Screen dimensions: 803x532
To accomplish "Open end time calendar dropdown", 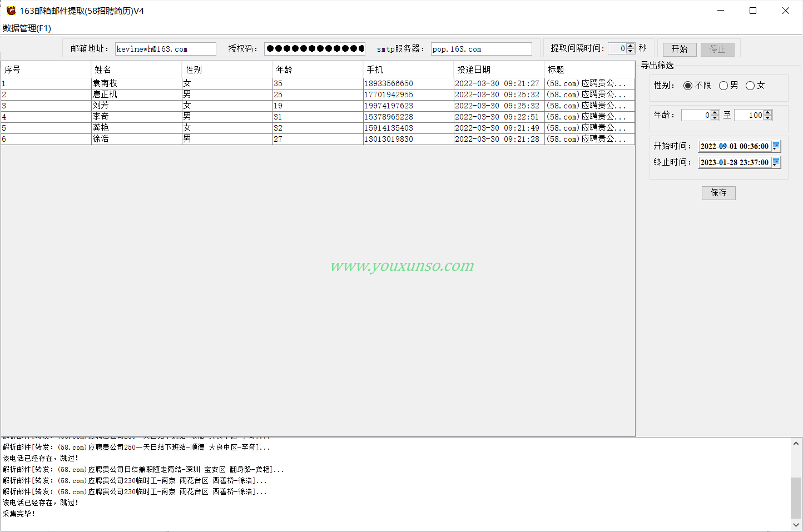I will (776, 162).
